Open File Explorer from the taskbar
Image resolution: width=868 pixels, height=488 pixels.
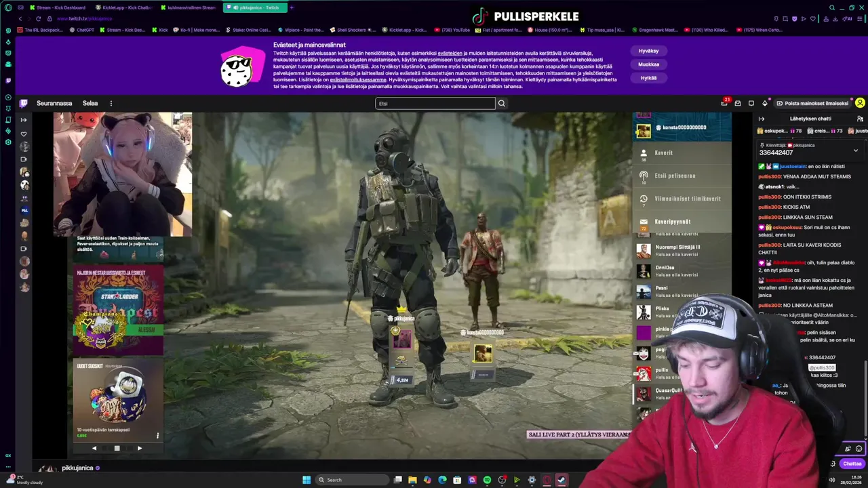pyautogui.click(x=412, y=480)
